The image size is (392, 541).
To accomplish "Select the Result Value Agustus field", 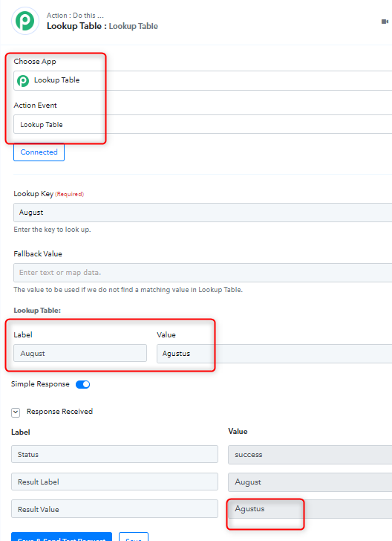I will [310, 509].
